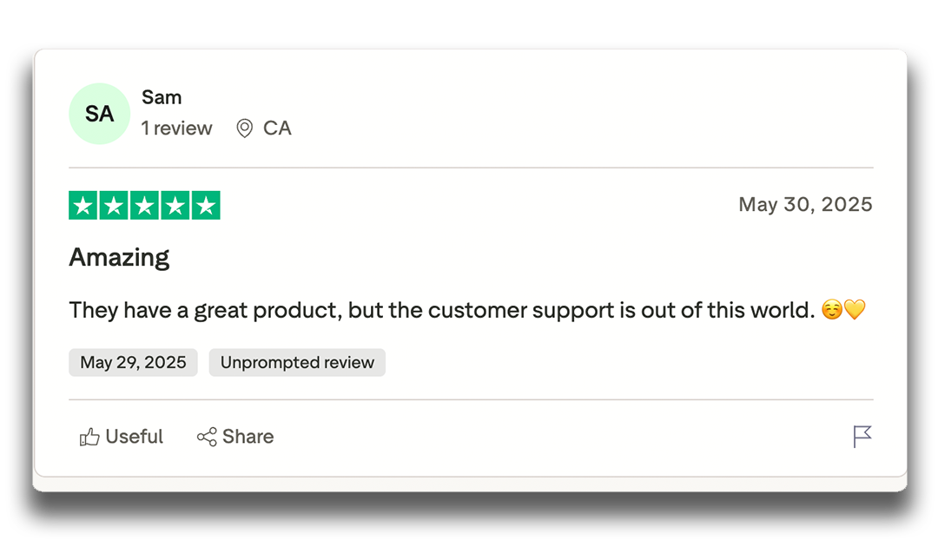Click the fourth green rating star
938x560 pixels.
click(x=175, y=206)
